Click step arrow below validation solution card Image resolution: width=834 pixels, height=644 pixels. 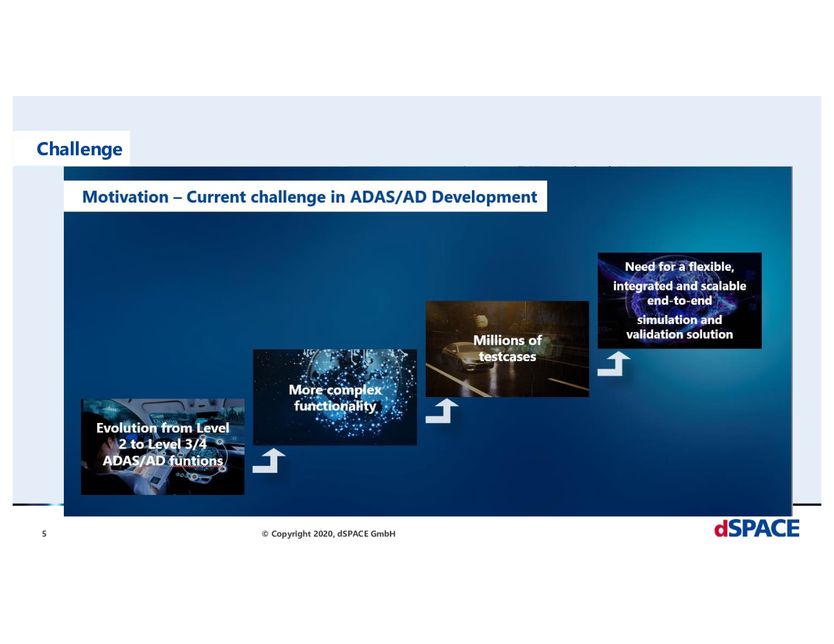coord(614,364)
